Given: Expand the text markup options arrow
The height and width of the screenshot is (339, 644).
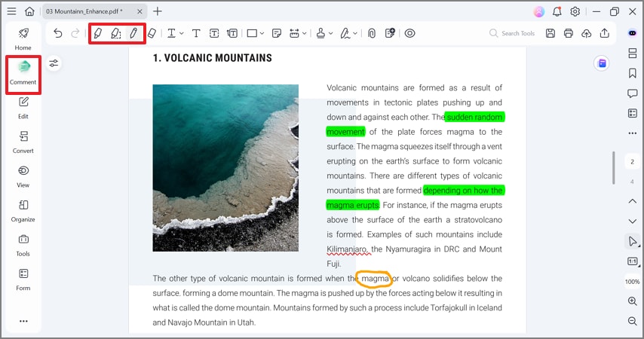Looking at the screenshot, I should [182, 34].
